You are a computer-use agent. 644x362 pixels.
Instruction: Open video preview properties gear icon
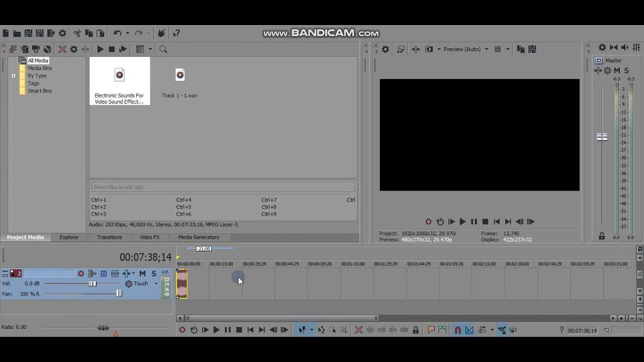coord(385,49)
